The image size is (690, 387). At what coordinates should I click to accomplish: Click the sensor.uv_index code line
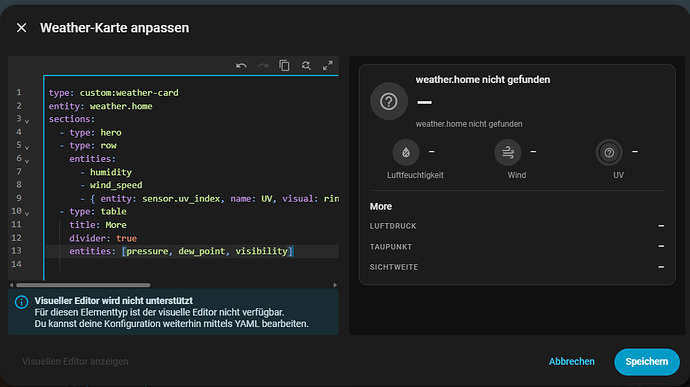point(209,199)
